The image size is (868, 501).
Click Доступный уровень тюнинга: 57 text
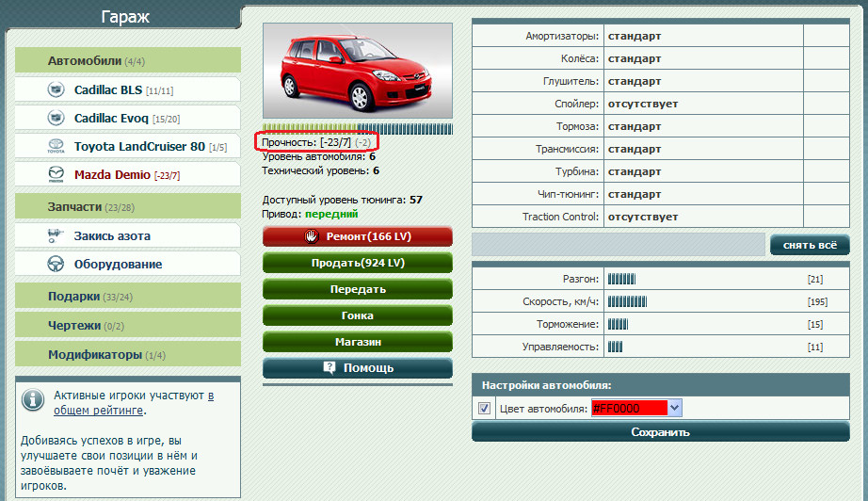coord(342,200)
